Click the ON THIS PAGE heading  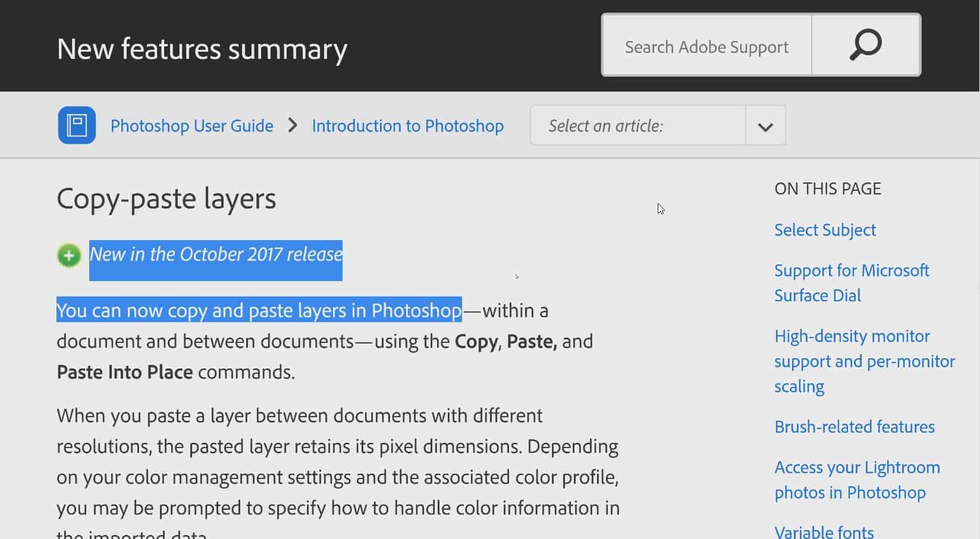click(x=828, y=189)
